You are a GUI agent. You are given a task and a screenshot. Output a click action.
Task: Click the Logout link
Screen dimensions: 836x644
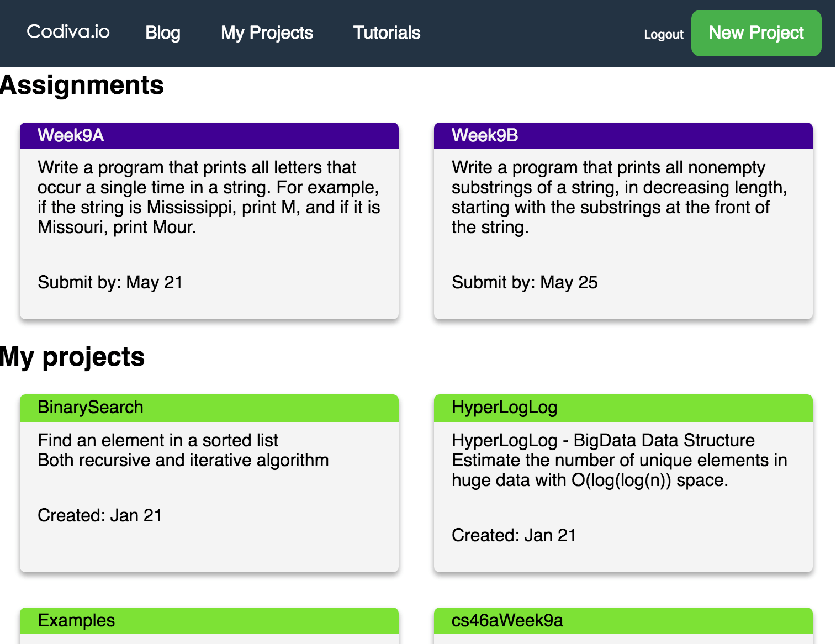663,34
